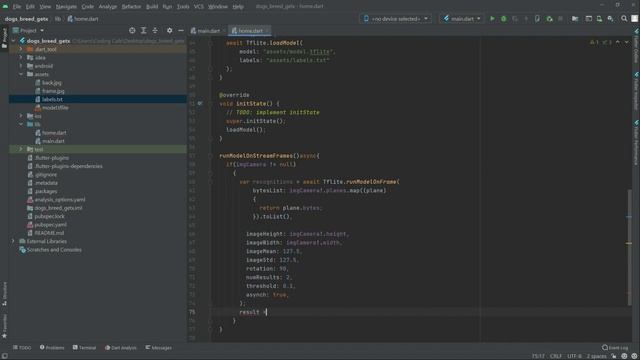Open Flutter Inspector side panel
Screen dimensions: 640x360
[636, 91]
